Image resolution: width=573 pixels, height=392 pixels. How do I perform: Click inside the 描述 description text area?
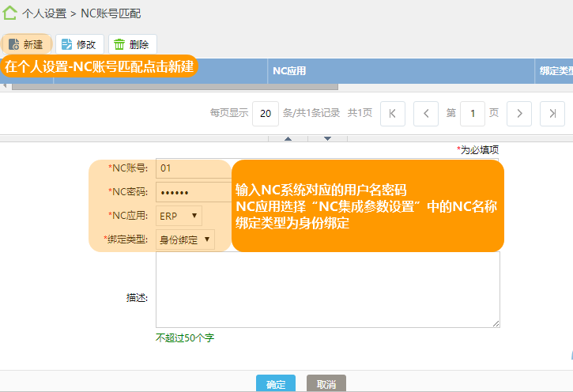click(327, 289)
